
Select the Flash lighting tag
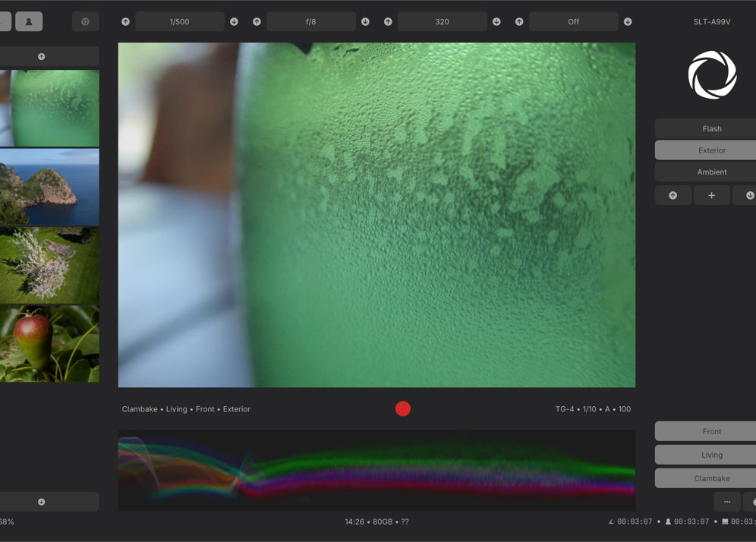[x=711, y=129]
